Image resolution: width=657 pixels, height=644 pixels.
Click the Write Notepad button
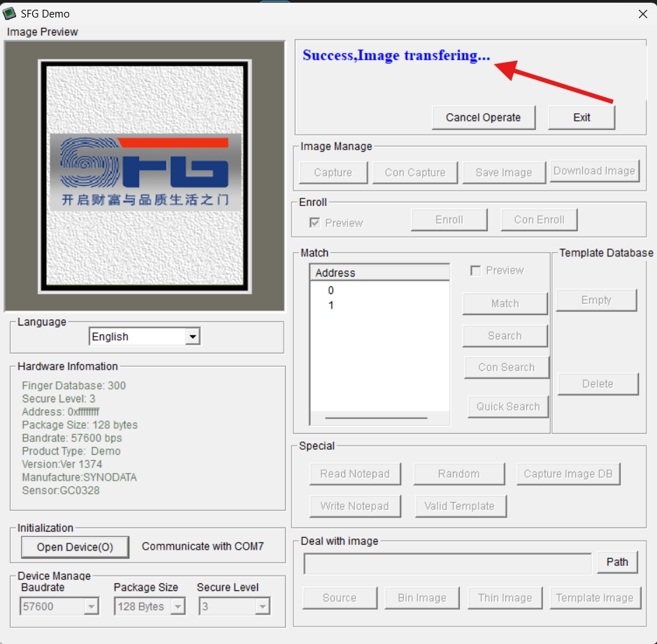point(355,506)
